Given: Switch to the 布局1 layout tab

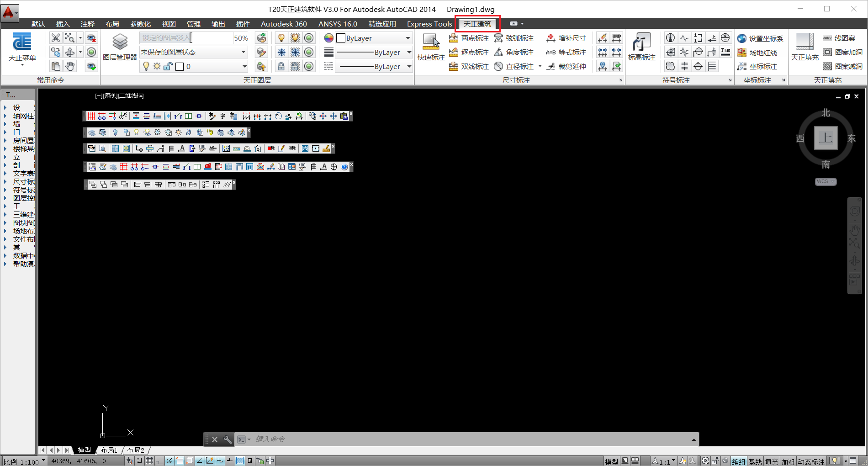Looking at the screenshot, I should (x=109, y=450).
